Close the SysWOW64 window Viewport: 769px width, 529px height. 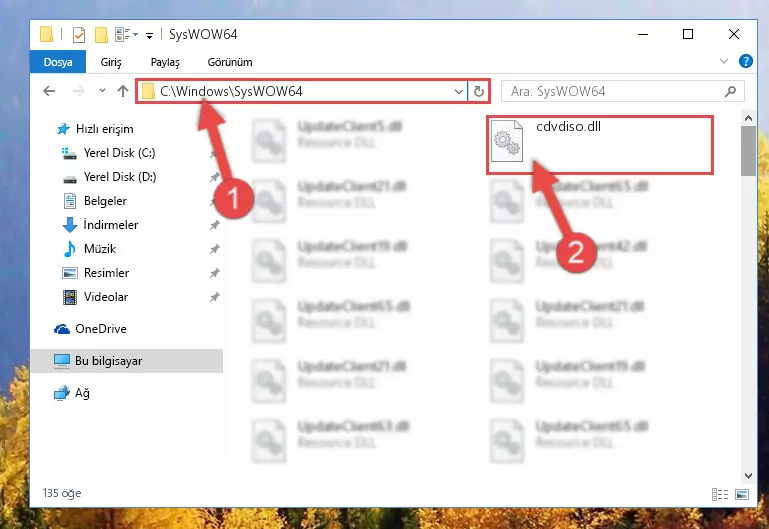coord(734,34)
